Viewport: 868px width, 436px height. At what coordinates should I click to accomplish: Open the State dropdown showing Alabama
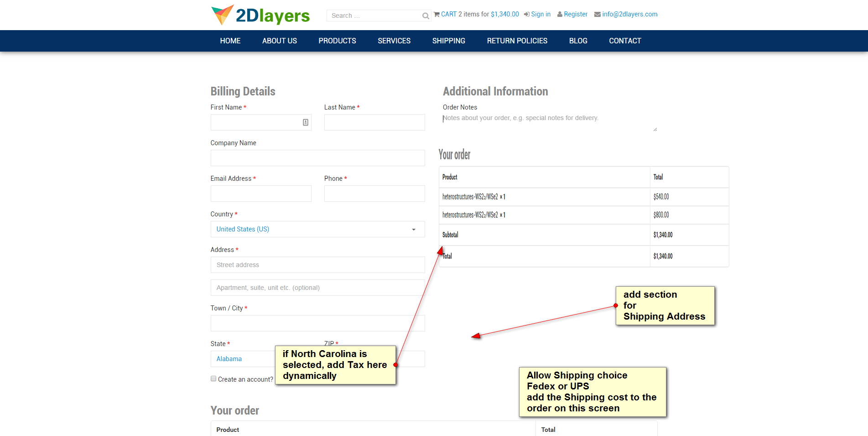coord(243,359)
